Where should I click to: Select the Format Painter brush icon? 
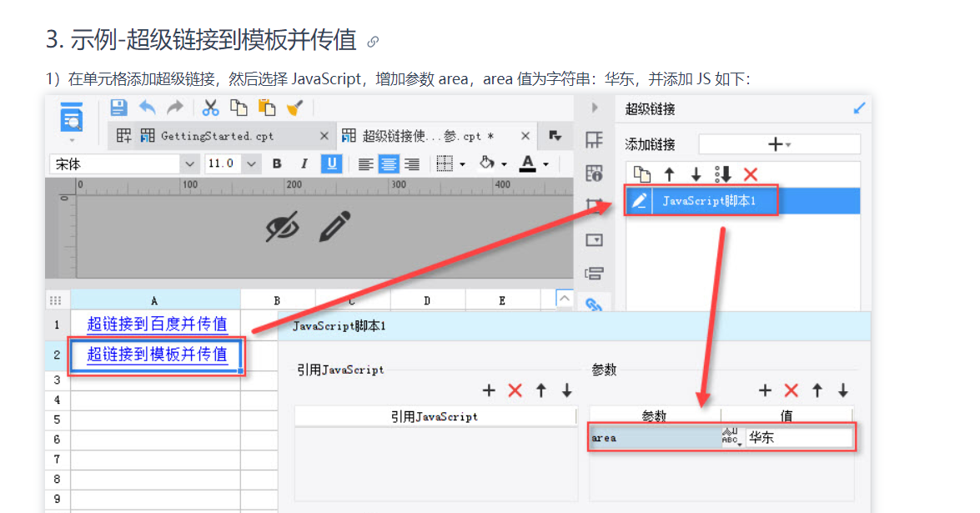pos(294,108)
